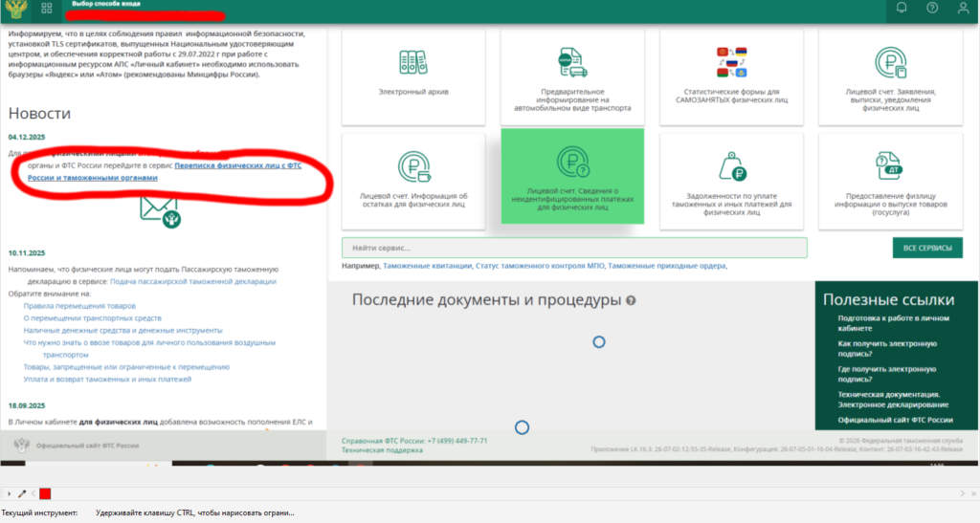980x523 pixels.
Task: Open the services grid icon in header
Action: tap(47, 8)
